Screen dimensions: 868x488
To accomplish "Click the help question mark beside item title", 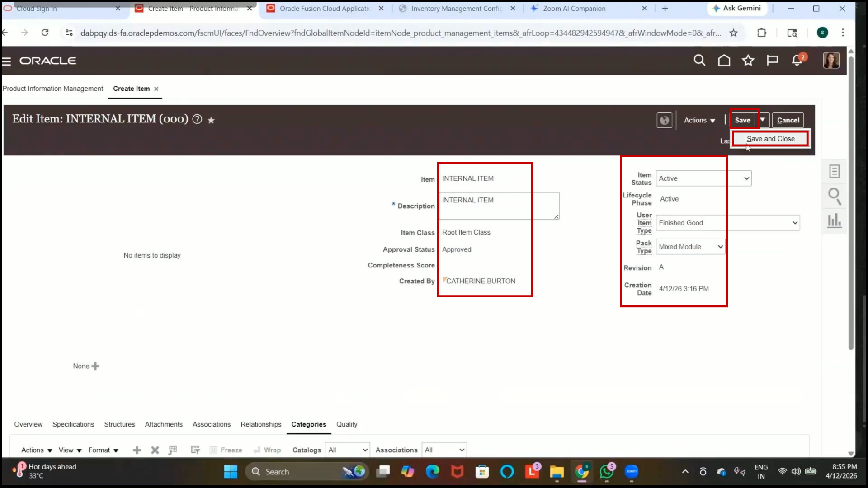I will pos(197,119).
